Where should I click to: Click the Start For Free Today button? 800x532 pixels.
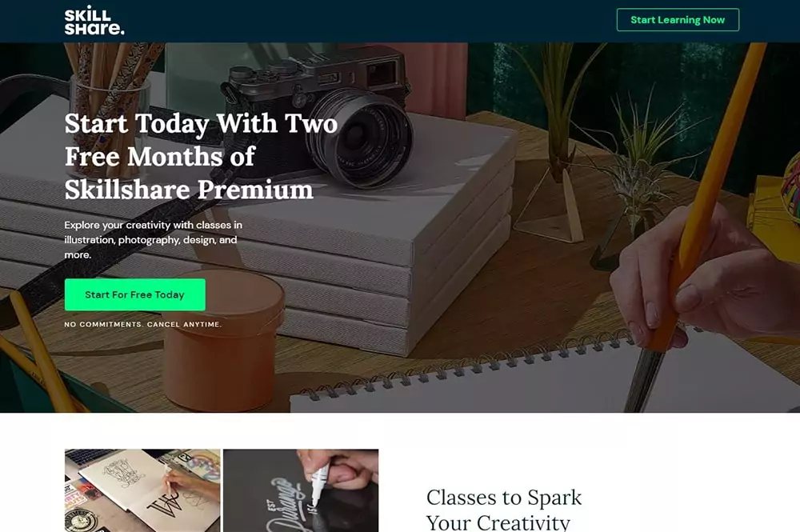(135, 295)
